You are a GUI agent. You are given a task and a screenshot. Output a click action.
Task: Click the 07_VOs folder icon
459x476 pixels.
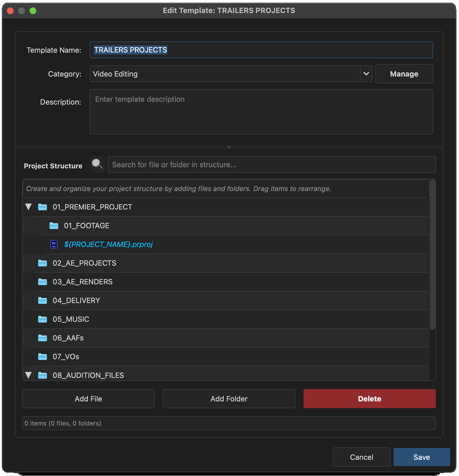42,357
